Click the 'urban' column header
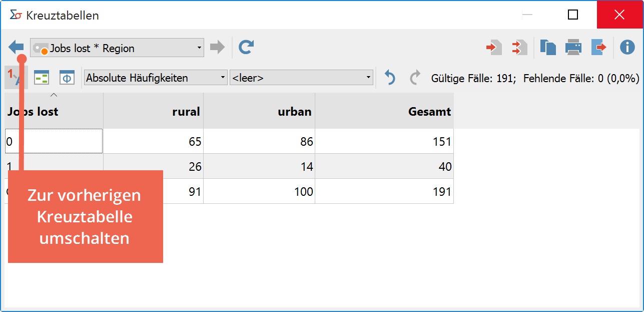This screenshot has height=312, width=644. tap(259, 111)
